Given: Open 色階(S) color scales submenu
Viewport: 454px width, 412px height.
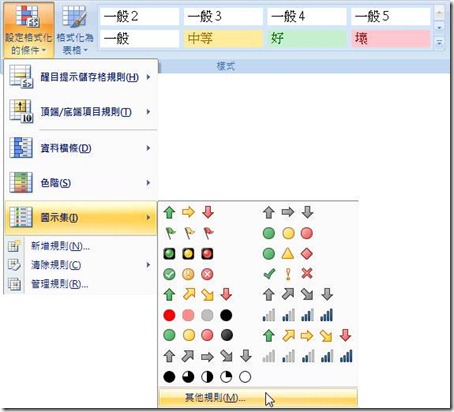Looking at the screenshot, I should tap(81, 183).
